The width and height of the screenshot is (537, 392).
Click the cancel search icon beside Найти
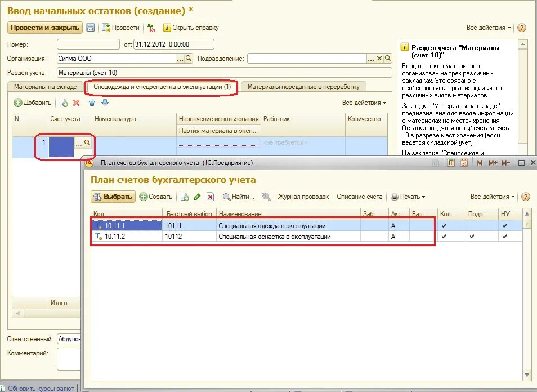266,197
